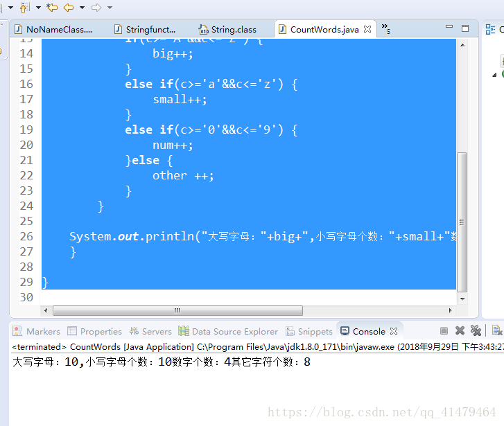Minimize the editor area
The height and width of the screenshot is (426, 504).
tap(449, 26)
